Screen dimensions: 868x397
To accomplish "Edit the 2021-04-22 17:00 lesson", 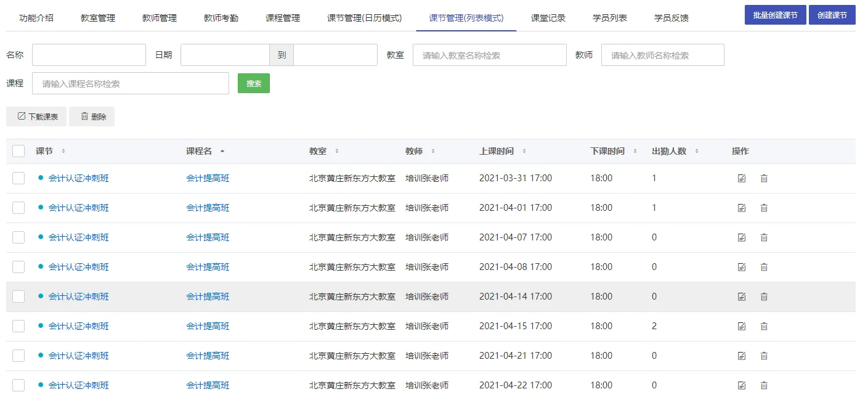I will pyautogui.click(x=742, y=386).
